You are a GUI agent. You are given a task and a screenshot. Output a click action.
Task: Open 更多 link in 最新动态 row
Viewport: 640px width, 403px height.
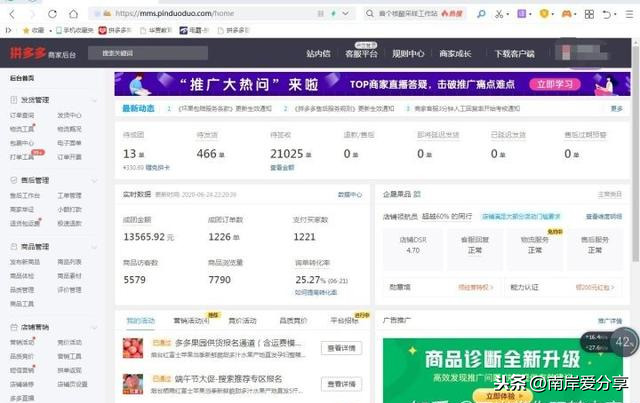point(616,109)
